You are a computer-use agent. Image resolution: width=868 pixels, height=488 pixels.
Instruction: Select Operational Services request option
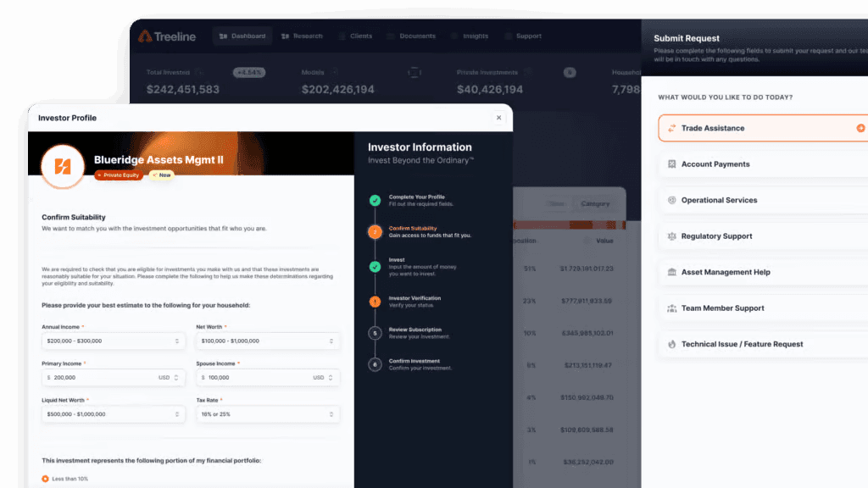[x=764, y=200]
